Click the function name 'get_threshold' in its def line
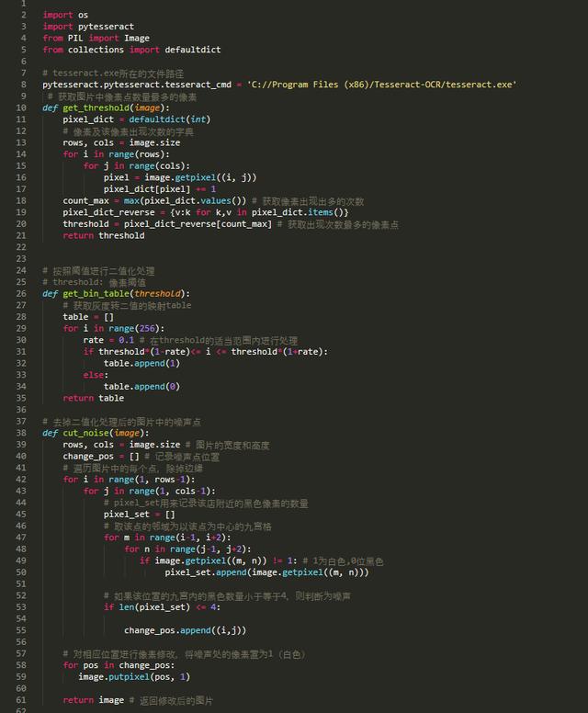Viewport: 588px width, 713px height. click(96, 108)
